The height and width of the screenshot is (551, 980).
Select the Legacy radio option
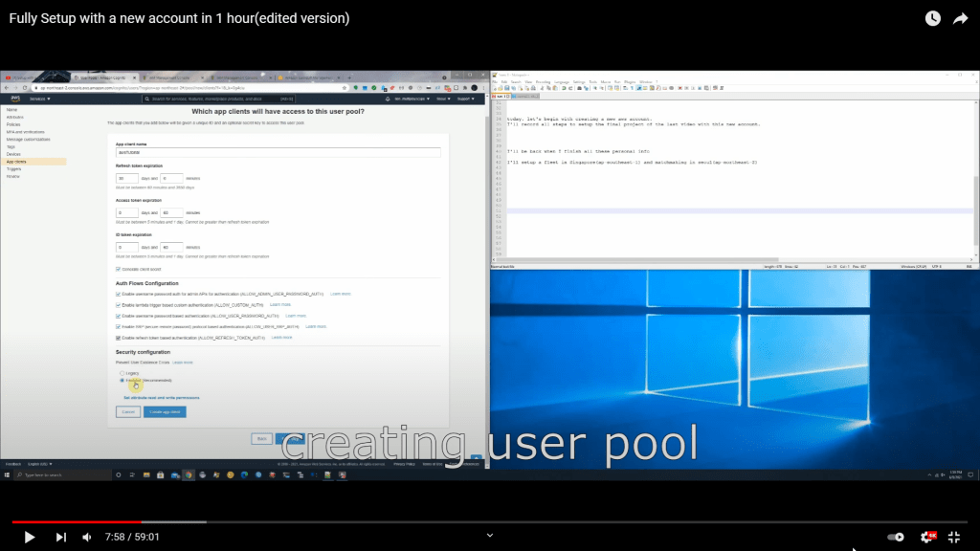tap(120, 373)
